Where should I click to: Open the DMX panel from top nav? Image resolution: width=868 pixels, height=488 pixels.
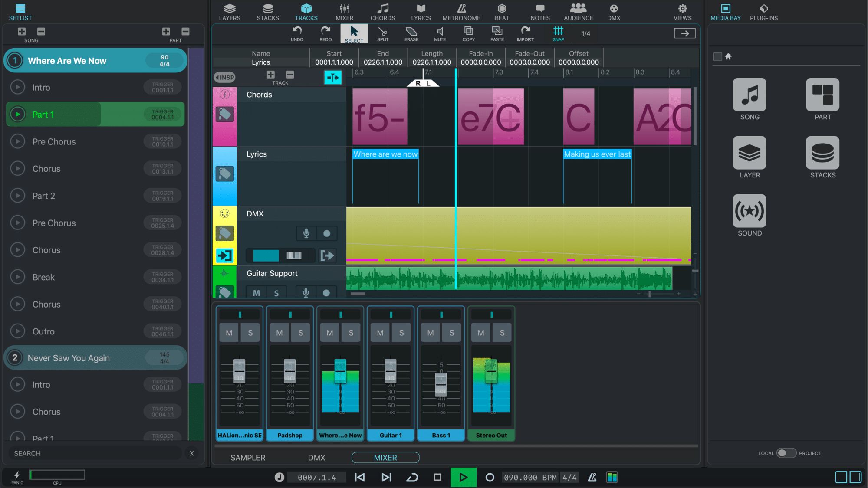tap(613, 10)
